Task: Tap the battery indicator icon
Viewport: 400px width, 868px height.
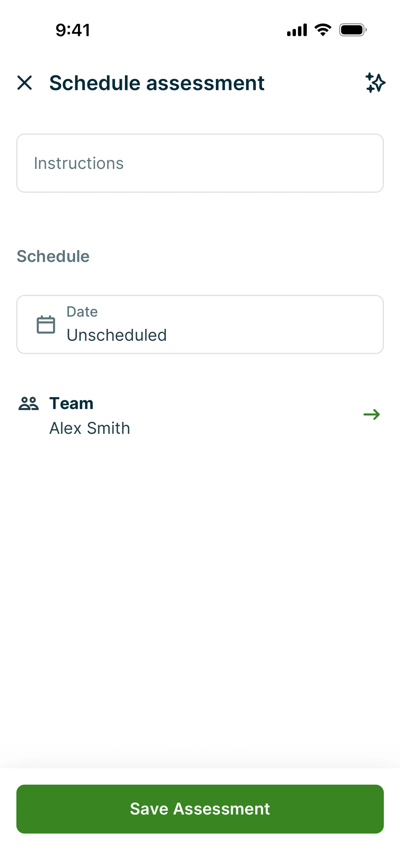Action: click(352, 30)
